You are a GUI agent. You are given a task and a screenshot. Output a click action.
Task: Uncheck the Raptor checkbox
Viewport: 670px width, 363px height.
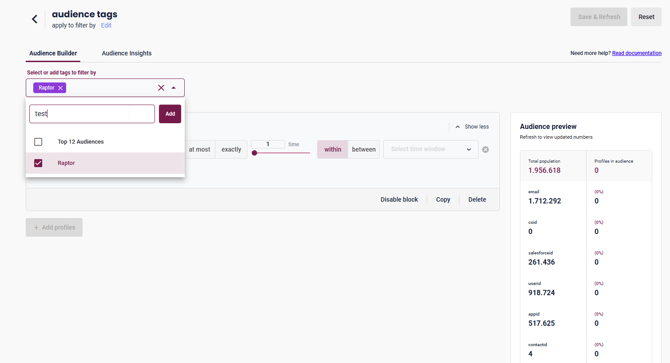tap(38, 163)
